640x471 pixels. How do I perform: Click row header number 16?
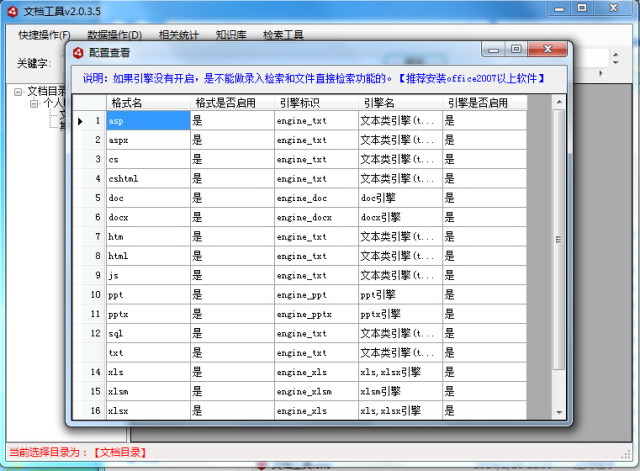(x=90, y=411)
